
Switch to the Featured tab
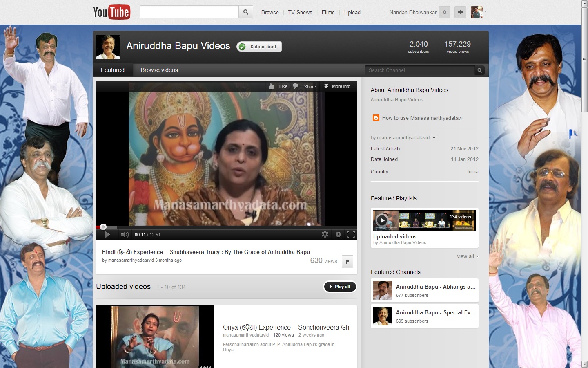pos(113,70)
